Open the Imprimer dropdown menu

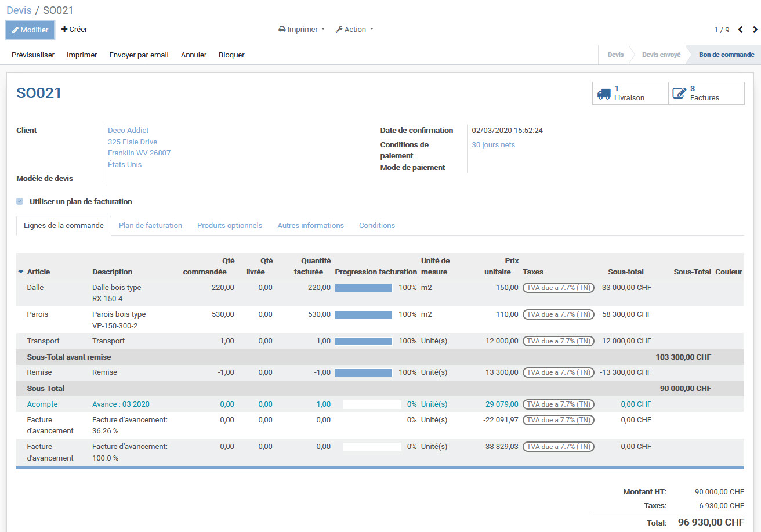[302, 30]
